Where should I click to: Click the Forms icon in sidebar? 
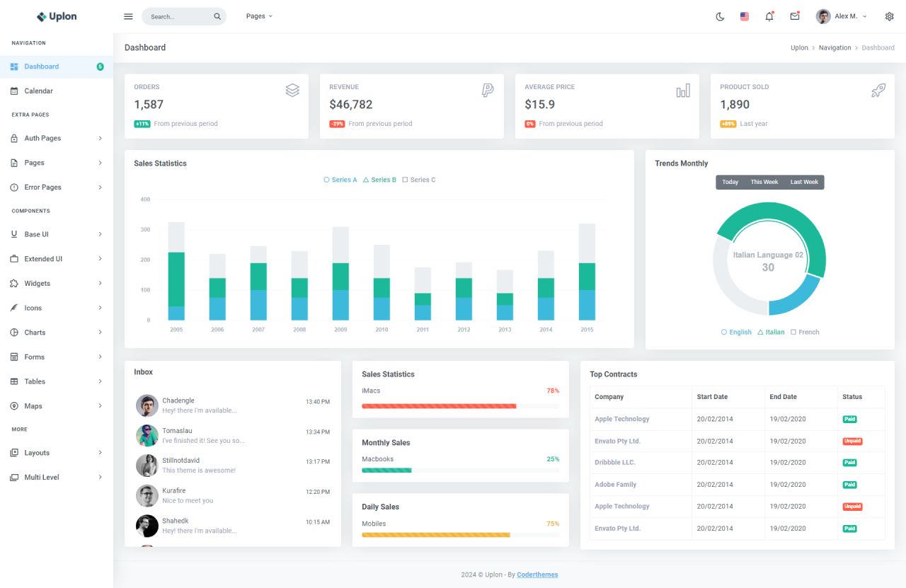[14, 357]
